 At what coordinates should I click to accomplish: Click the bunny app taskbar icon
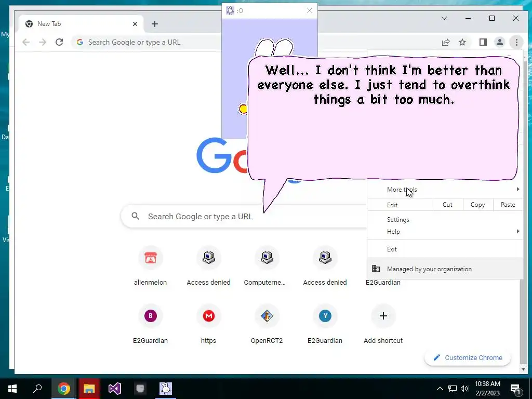click(x=166, y=389)
